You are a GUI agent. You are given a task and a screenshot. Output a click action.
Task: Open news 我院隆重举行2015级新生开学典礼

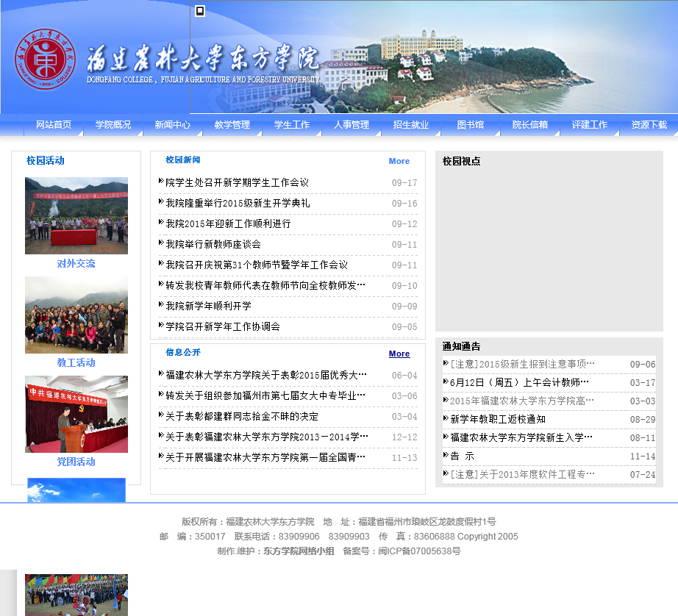tap(238, 203)
